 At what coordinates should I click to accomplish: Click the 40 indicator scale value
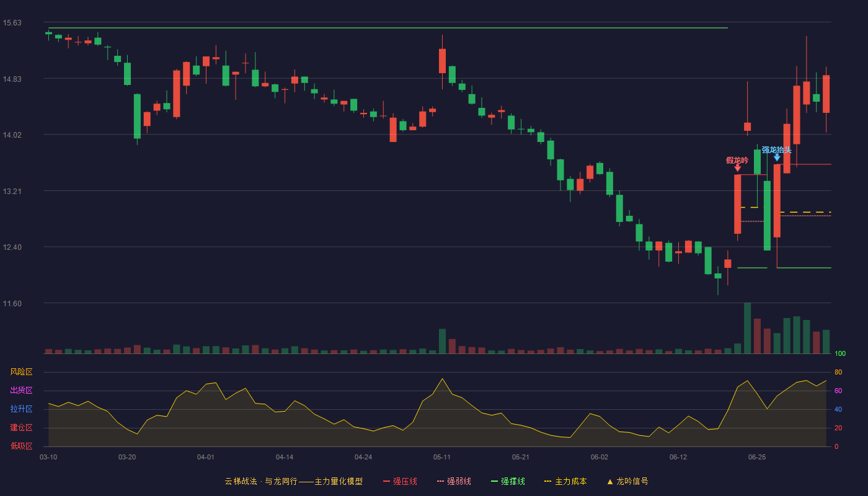838,409
